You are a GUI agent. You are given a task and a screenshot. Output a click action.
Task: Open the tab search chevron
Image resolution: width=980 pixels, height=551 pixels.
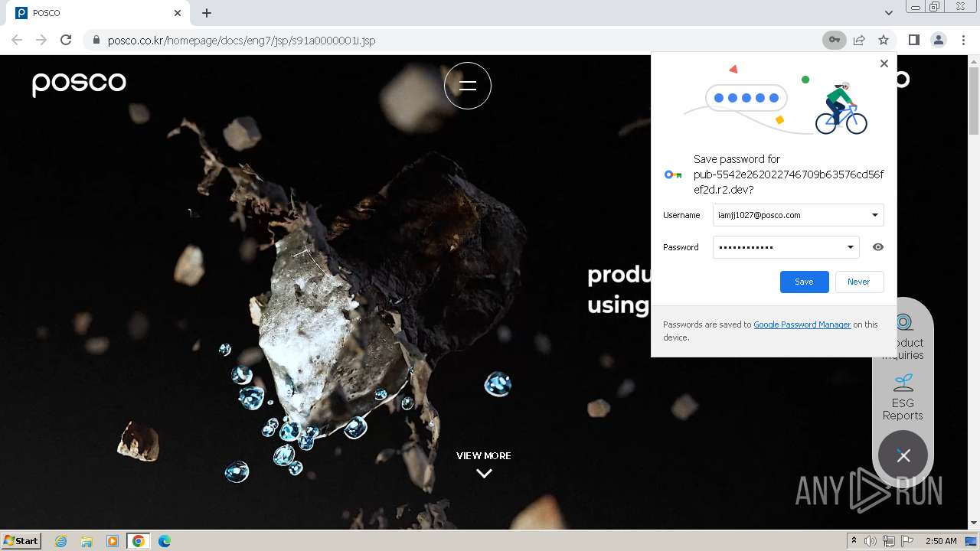tap(888, 13)
